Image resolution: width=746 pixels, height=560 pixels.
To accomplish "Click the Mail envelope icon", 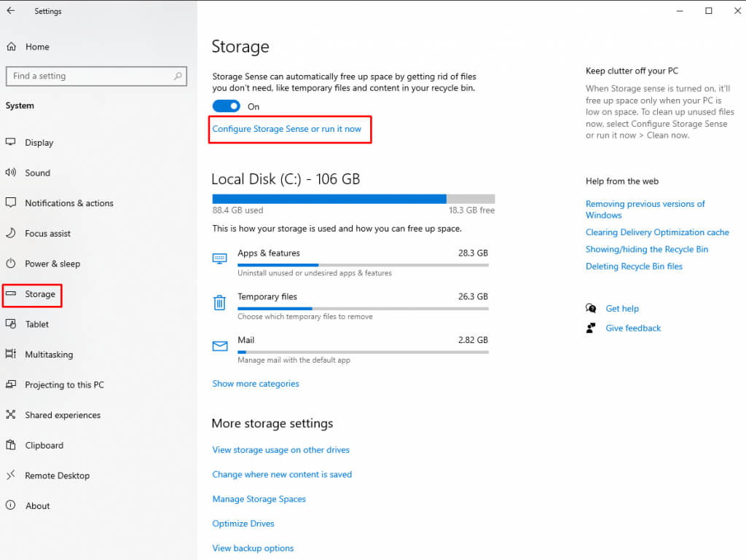I will (x=220, y=346).
